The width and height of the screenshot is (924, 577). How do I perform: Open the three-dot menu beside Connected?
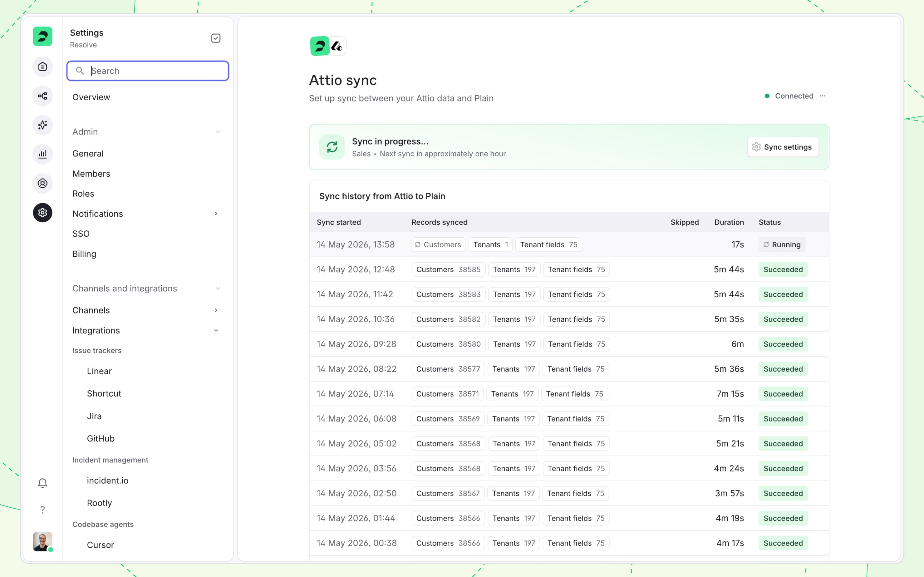(823, 96)
